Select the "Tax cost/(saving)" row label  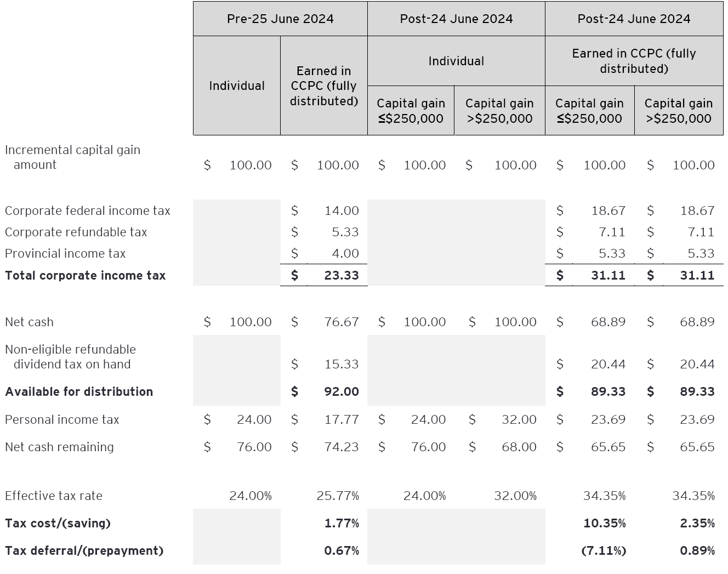pos(58,523)
